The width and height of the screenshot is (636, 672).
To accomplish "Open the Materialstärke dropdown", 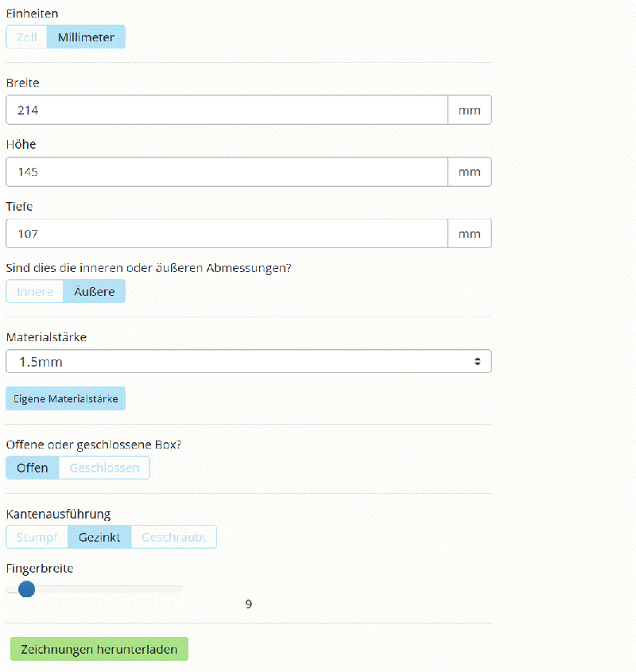I will point(248,362).
